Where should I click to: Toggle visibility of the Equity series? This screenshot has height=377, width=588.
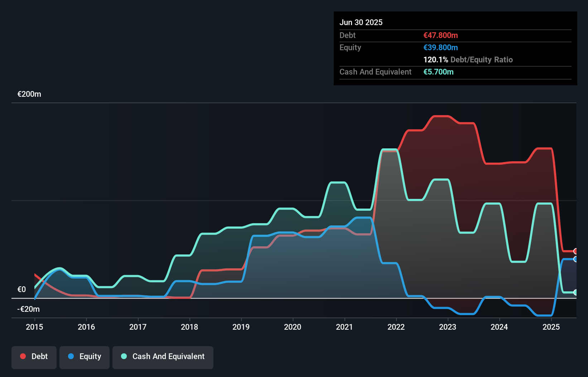pyautogui.click(x=84, y=357)
